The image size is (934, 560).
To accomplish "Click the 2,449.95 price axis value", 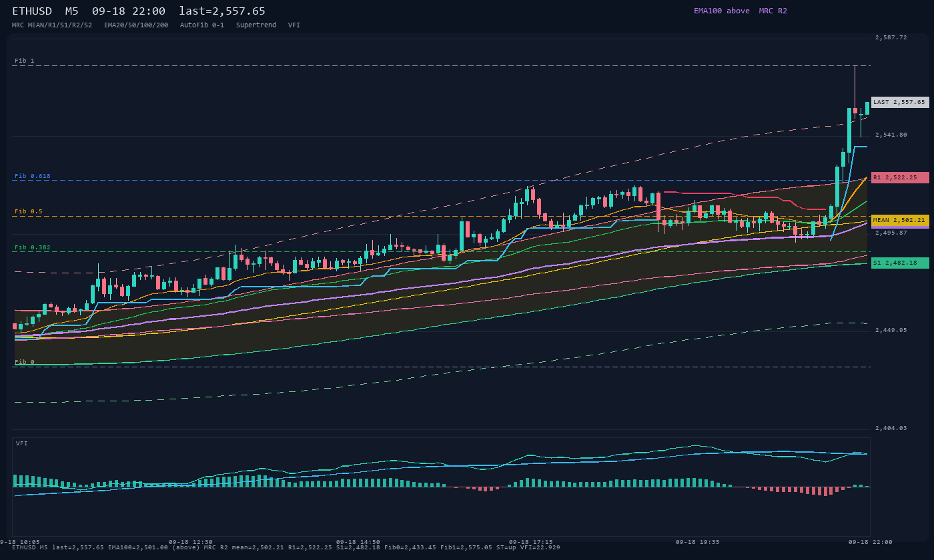I will [891, 330].
